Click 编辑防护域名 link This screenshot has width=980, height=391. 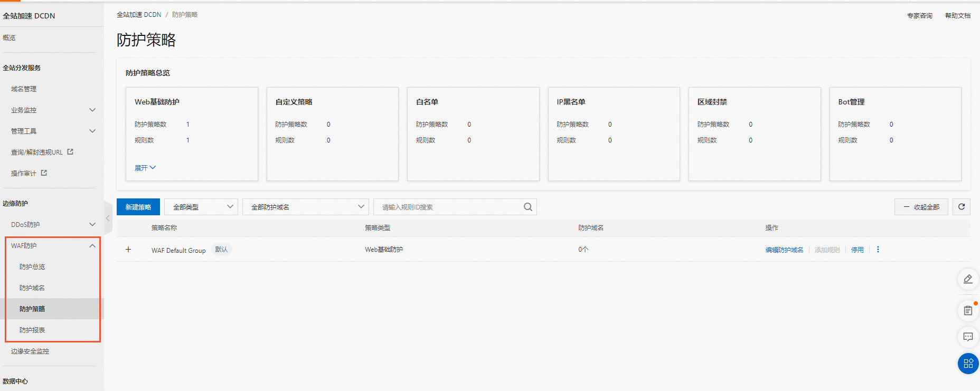[784, 250]
